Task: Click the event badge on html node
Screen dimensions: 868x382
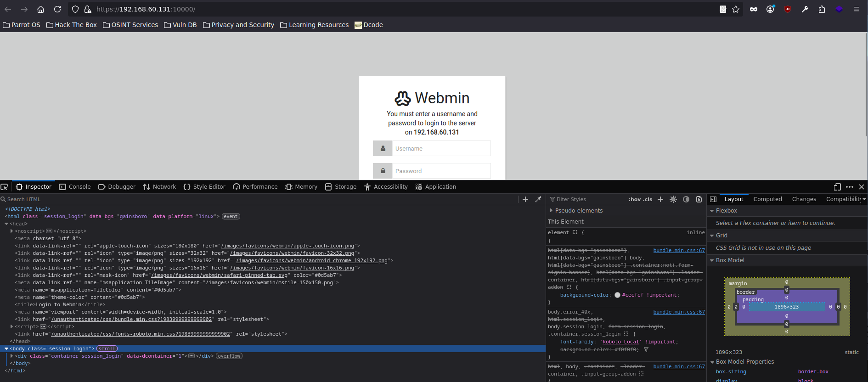Action: (231, 216)
